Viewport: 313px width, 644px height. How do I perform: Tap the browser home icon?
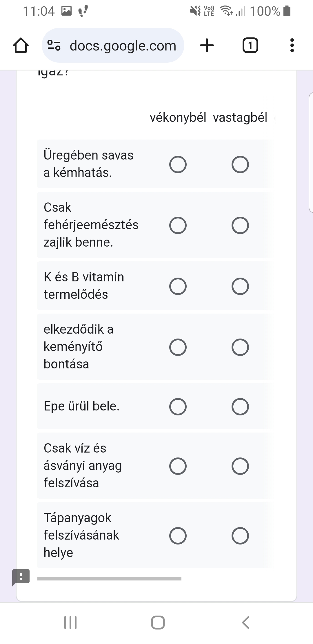21,46
